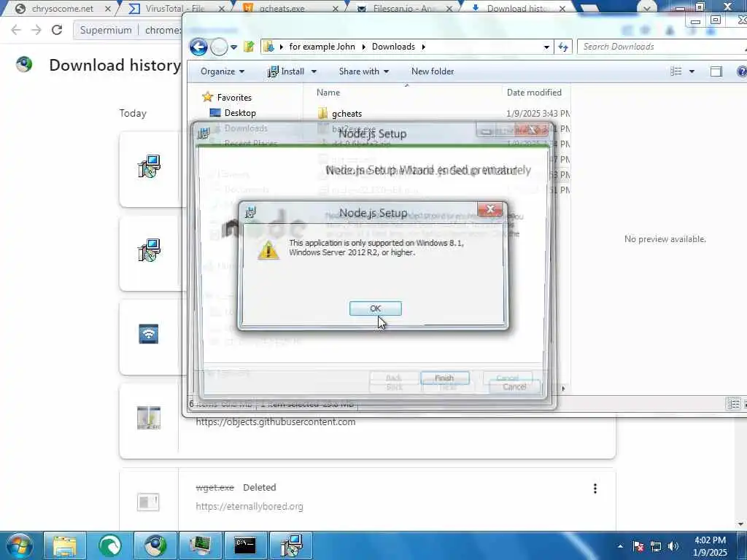Click the second installer icon in Download history
Image resolution: width=747 pixels, height=560 pixels.
click(149, 250)
